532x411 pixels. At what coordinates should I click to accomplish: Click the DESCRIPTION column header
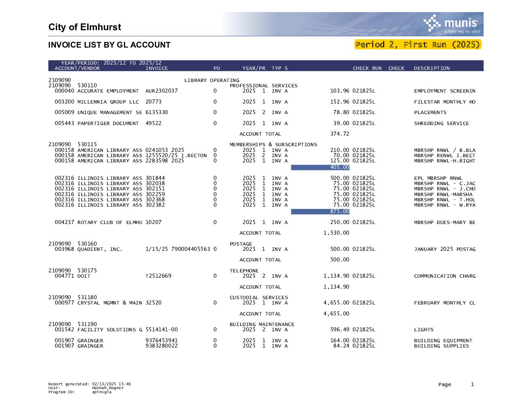point(432,68)
